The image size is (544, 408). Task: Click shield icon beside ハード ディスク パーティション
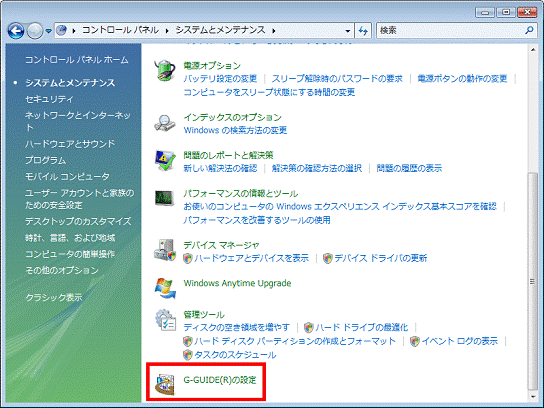[188, 341]
